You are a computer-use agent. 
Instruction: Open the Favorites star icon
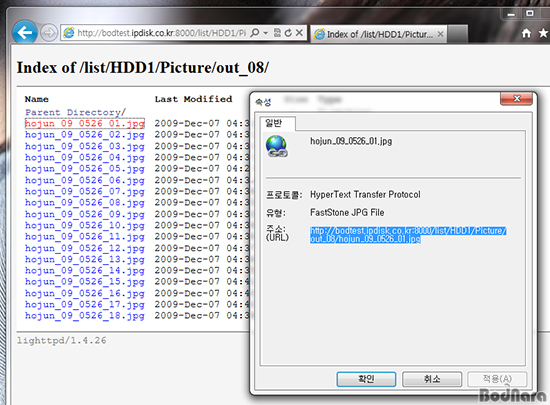tap(543, 33)
